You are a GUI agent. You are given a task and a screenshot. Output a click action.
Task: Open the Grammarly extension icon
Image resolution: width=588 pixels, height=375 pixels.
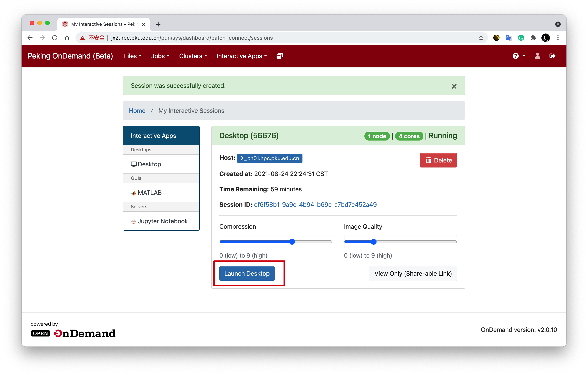[x=521, y=38]
